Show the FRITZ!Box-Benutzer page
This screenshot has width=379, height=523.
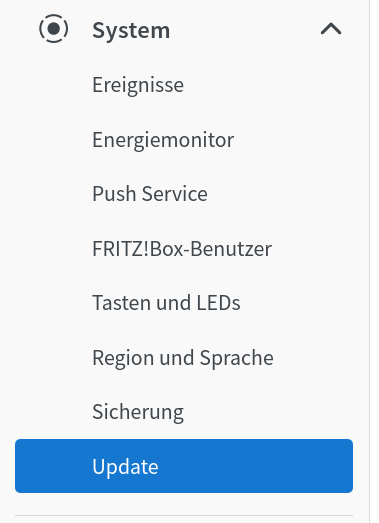click(182, 248)
